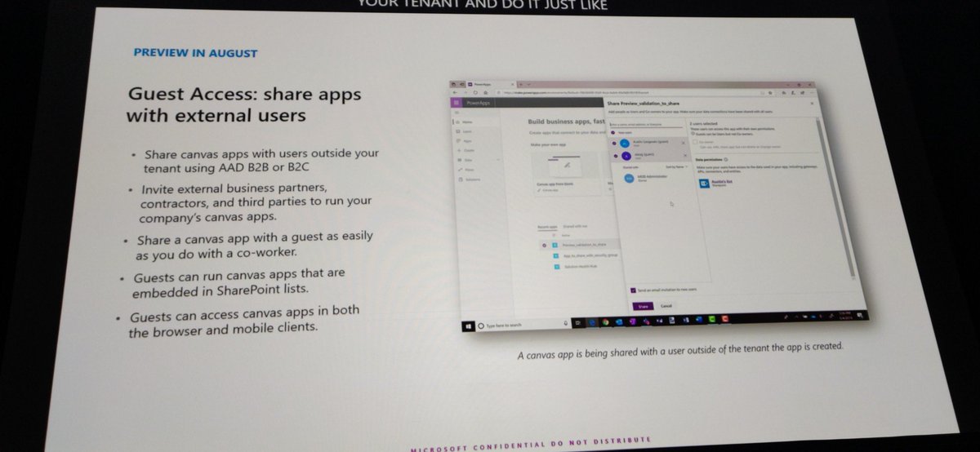Open Flows in the PowerApps sidebar
Screen dimensions: 980x452
pos(470,170)
